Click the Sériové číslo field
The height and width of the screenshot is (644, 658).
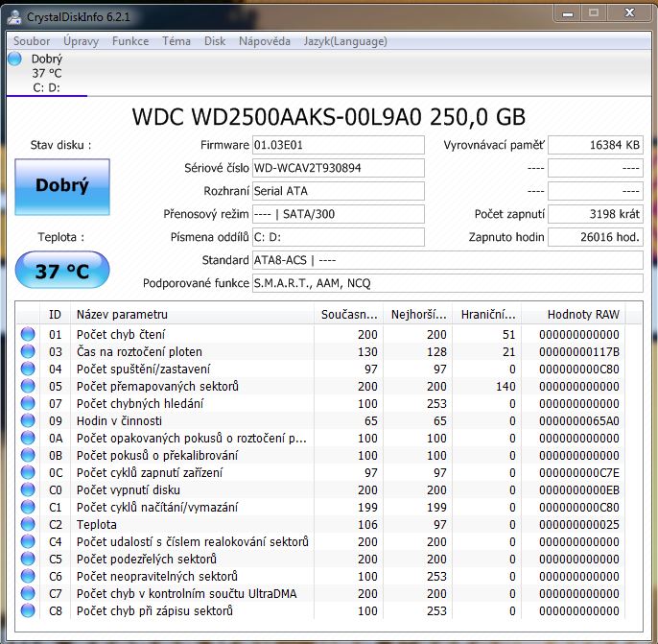(x=338, y=168)
